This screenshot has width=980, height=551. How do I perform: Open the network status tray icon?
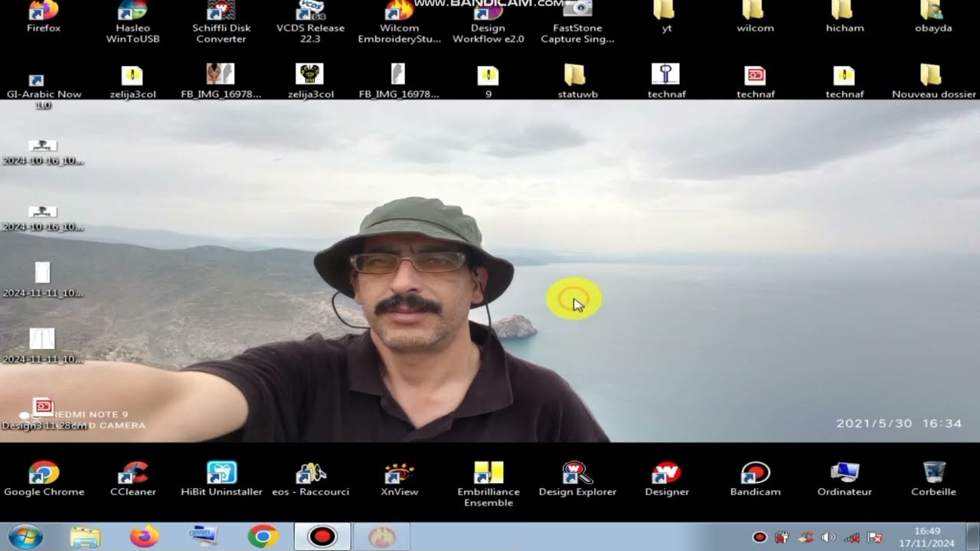[851, 537]
